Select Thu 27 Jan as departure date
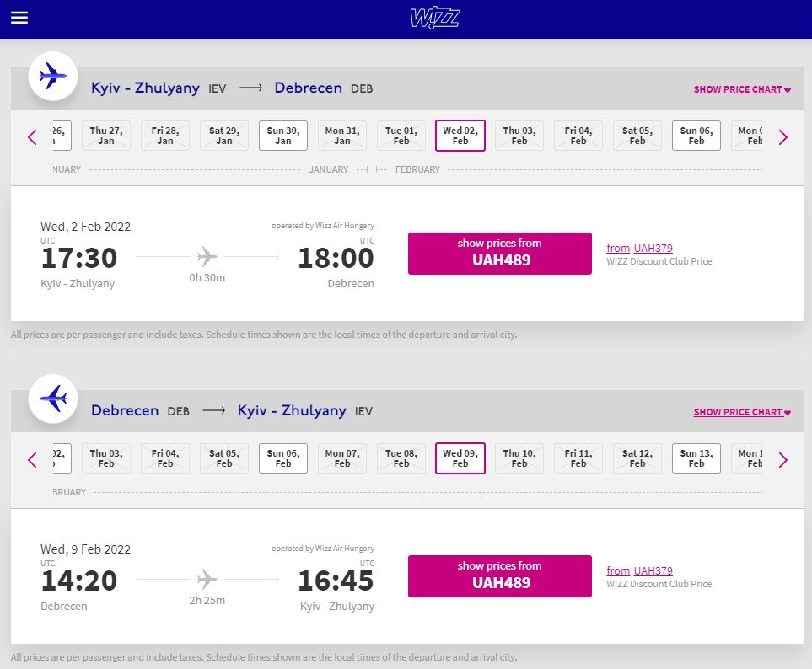Viewport: 812px width, 669px height. point(106,136)
